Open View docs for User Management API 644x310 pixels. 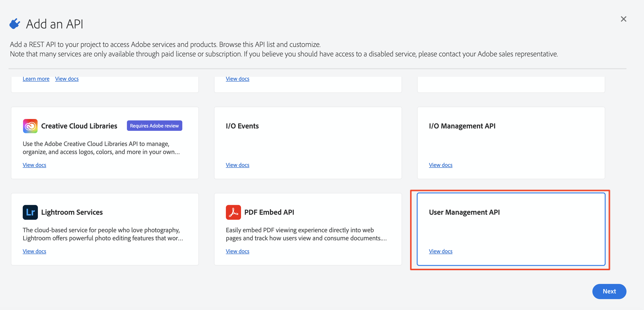pyautogui.click(x=440, y=251)
